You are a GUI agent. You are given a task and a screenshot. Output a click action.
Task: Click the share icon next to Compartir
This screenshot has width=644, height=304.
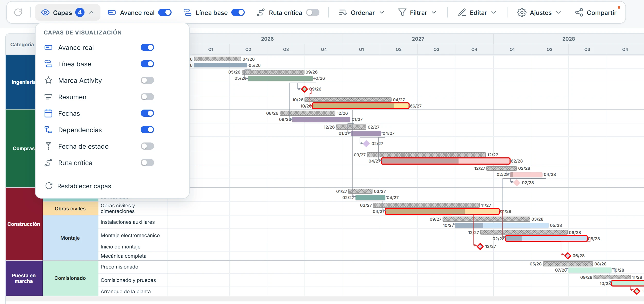(x=579, y=12)
